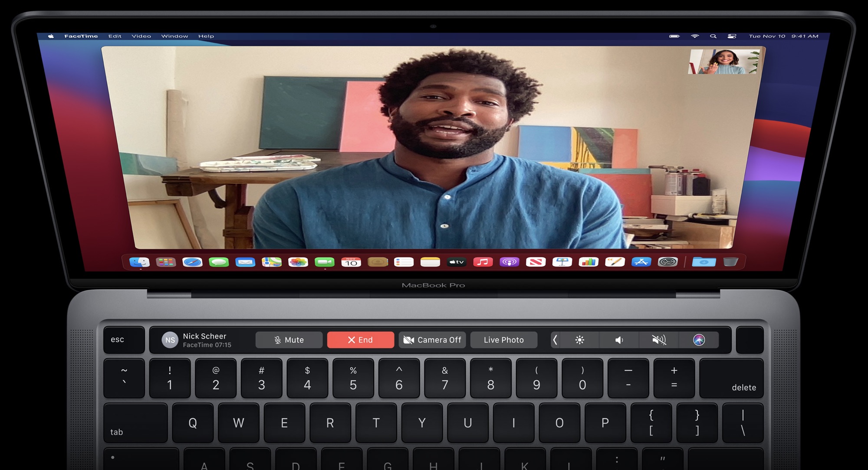Capture a Live Photo of call
The height and width of the screenshot is (470, 868).
503,339
